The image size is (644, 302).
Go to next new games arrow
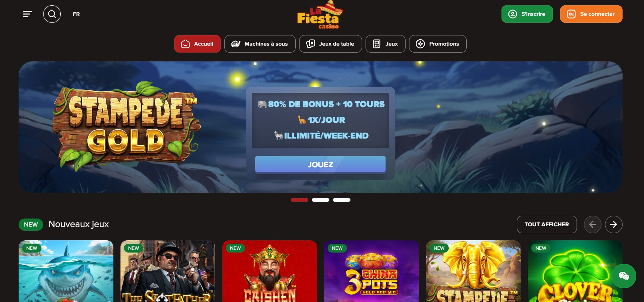(x=613, y=224)
